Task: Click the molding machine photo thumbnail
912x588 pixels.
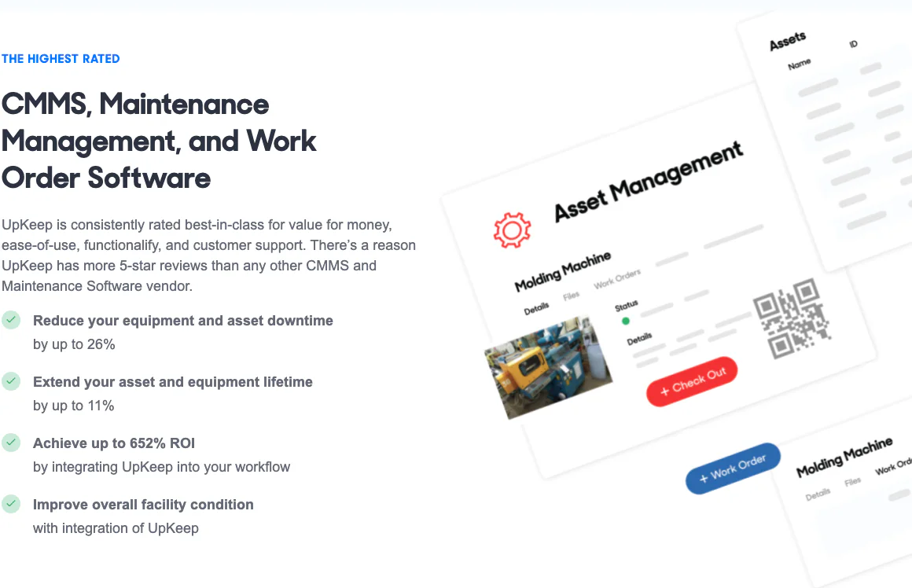Action: (549, 368)
